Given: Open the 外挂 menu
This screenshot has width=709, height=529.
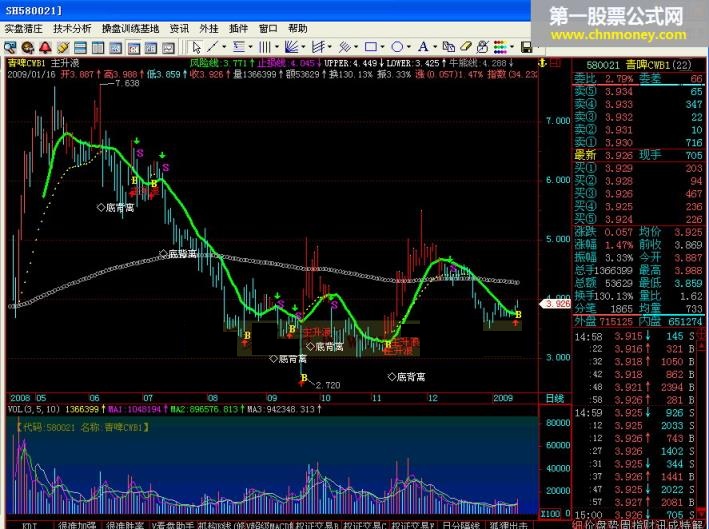Looking at the screenshot, I should pos(209,29).
